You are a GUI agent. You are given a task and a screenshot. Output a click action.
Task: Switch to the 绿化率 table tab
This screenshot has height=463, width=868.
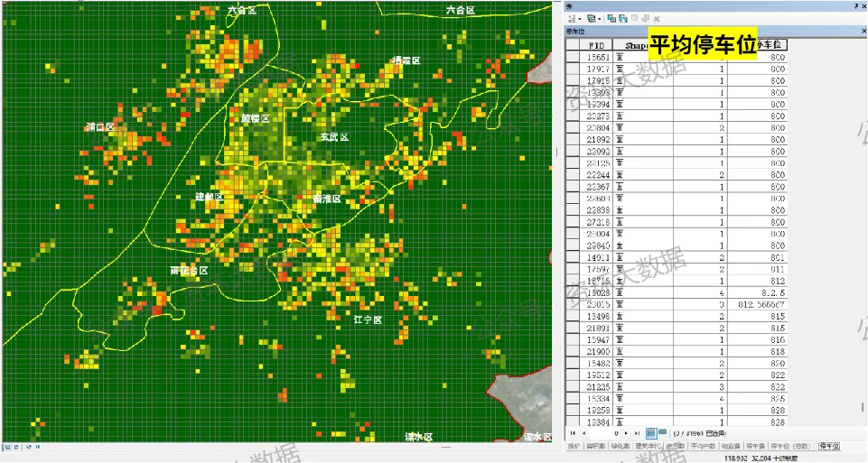click(x=620, y=446)
